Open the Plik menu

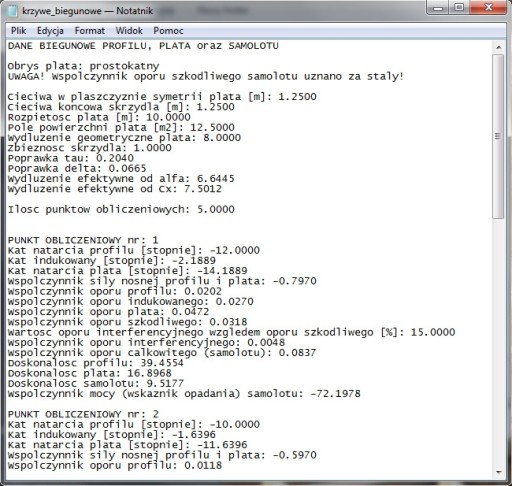tap(18, 31)
